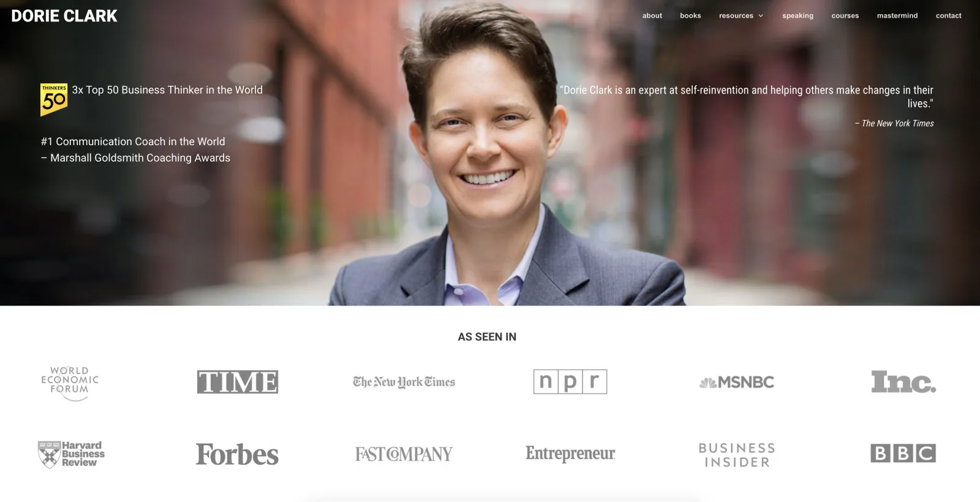The height and width of the screenshot is (502, 980).
Task: Click the Inc. magazine logo
Action: click(x=903, y=382)
